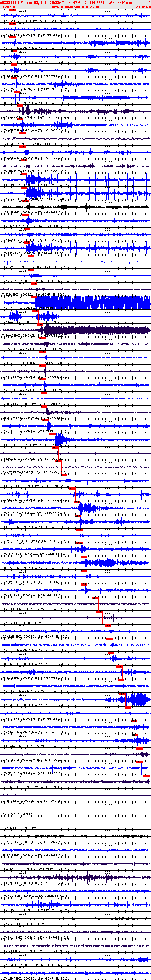The height and width of the screenshot is (980, 151).
Task: Click the RMS noise scaling note
Action: pos(75,7)
